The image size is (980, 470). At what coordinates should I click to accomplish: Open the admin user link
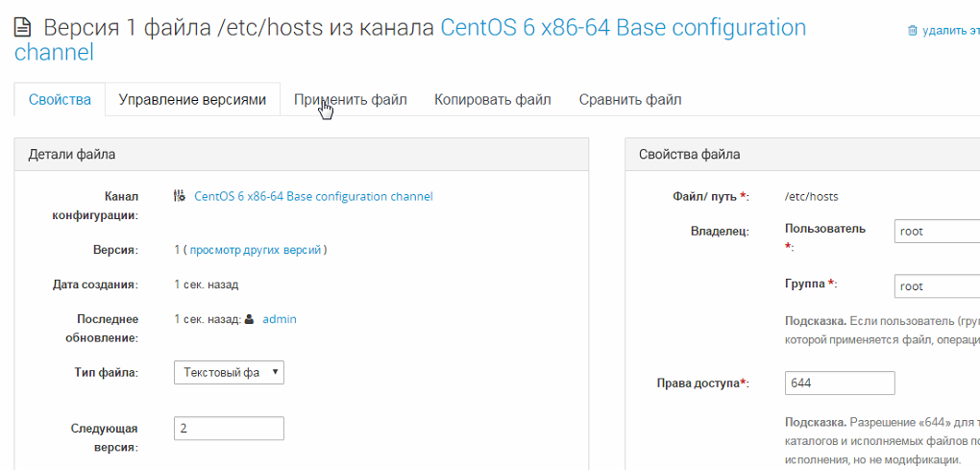tap(280, 319)
